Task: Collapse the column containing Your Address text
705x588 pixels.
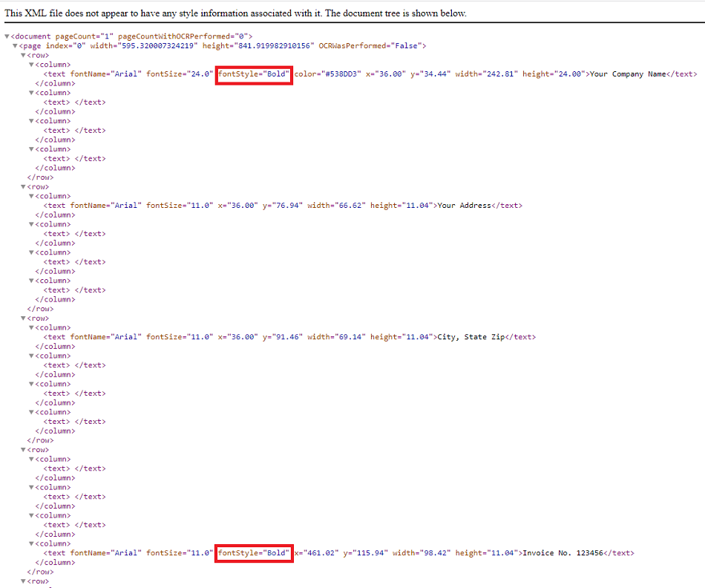Action: 31,196
